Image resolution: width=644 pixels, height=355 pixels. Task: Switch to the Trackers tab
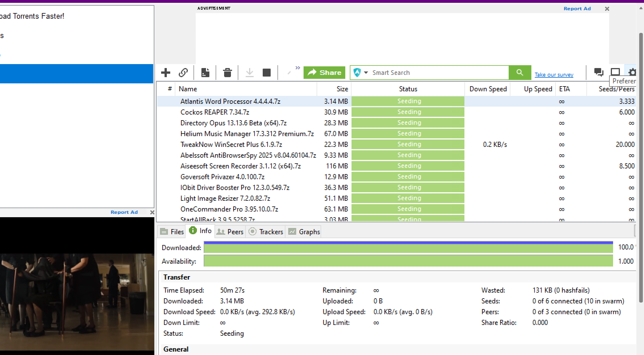pos(266,232)
